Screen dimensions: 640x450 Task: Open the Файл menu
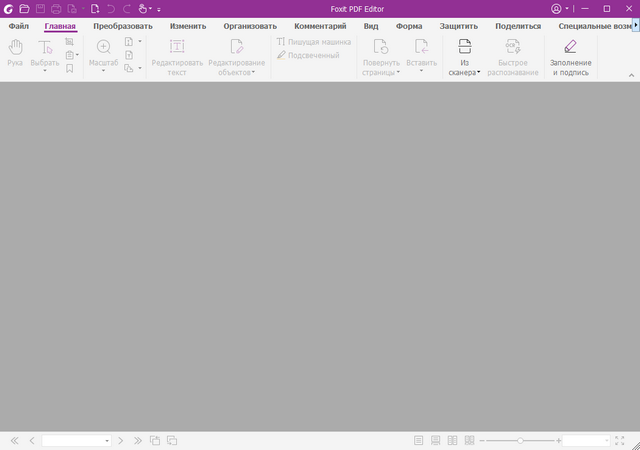click(x=18, y=26)
